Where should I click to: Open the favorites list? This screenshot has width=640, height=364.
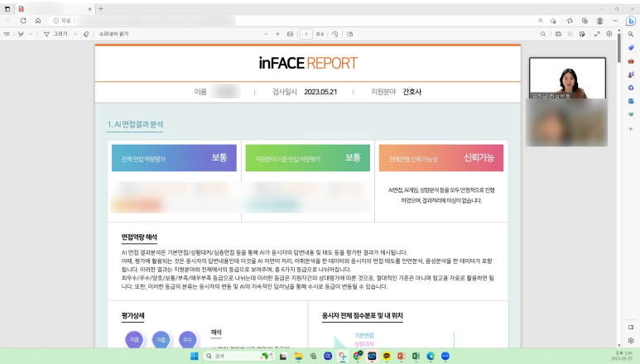pos(570,21)
